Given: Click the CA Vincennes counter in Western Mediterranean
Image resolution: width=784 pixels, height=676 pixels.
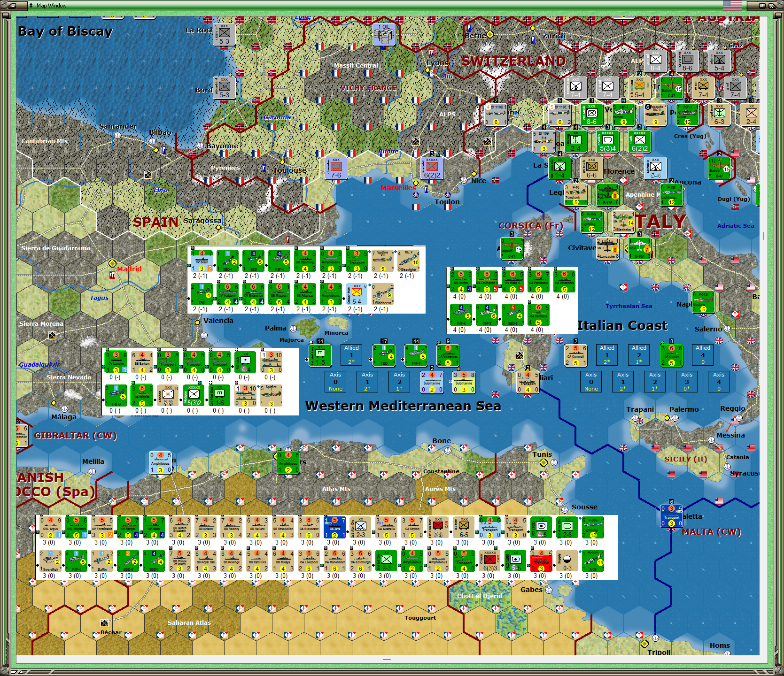Looking at the screenshot, I should point(448,355).
